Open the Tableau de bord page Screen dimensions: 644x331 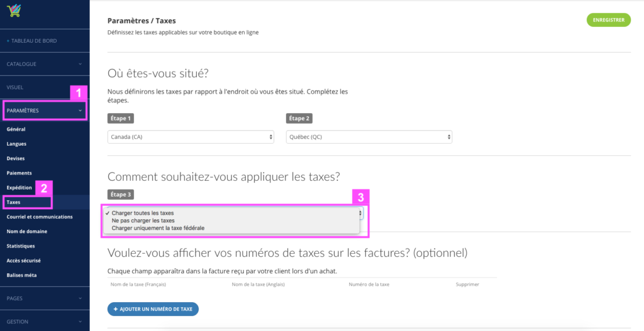coord(34,41)
